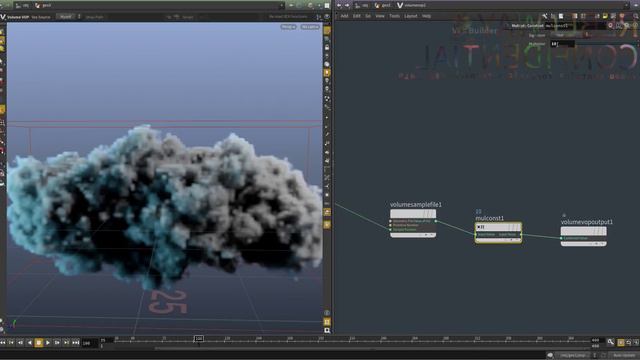Image resolution: width=640 pixels, height=360 pixels.
Task: Click geo1 in the viewport path bar
Action: click(44, 5)
